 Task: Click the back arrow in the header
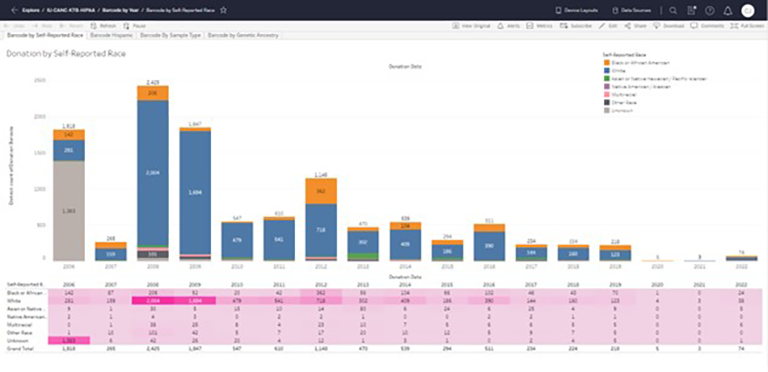(x=14, y=10)
